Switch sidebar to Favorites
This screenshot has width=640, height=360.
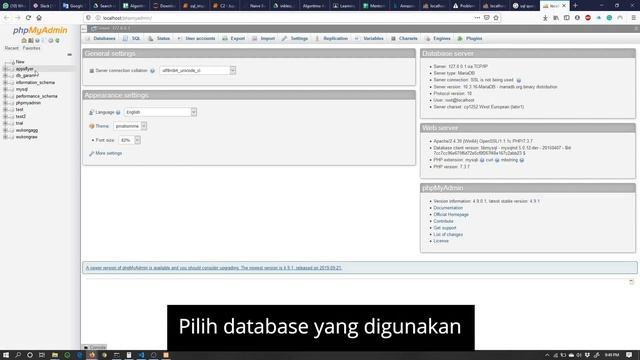coord(31,48)
